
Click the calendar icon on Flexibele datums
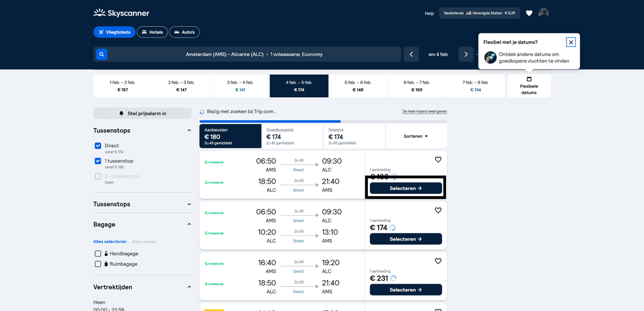[529, 79]
